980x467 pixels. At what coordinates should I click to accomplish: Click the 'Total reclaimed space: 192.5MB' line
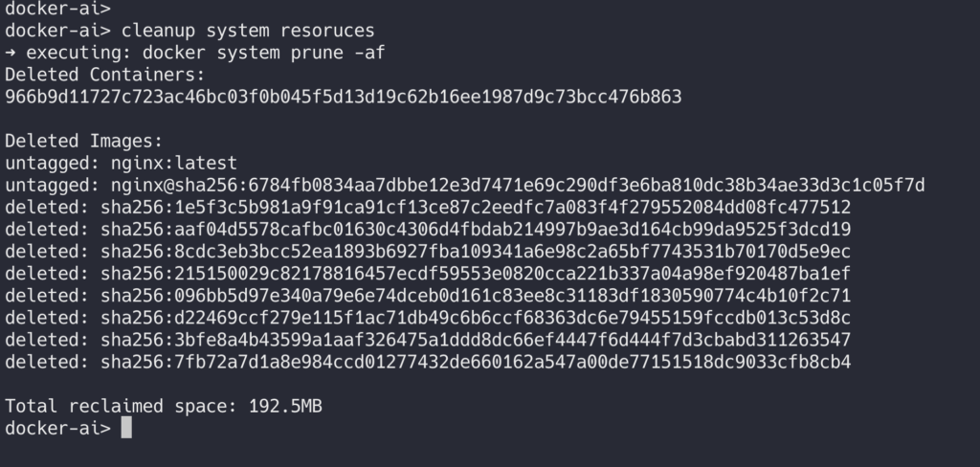click(x=164, y=407)
